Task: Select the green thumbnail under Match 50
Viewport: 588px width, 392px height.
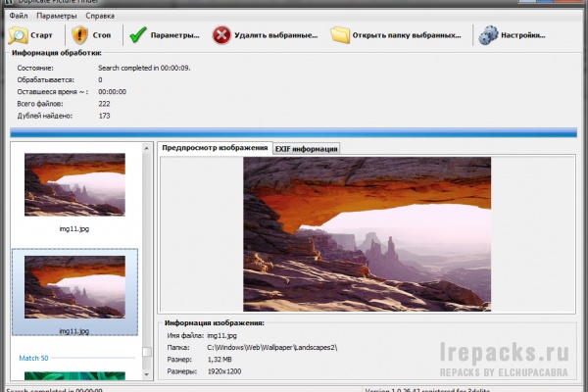Action: tap(75, 376)
